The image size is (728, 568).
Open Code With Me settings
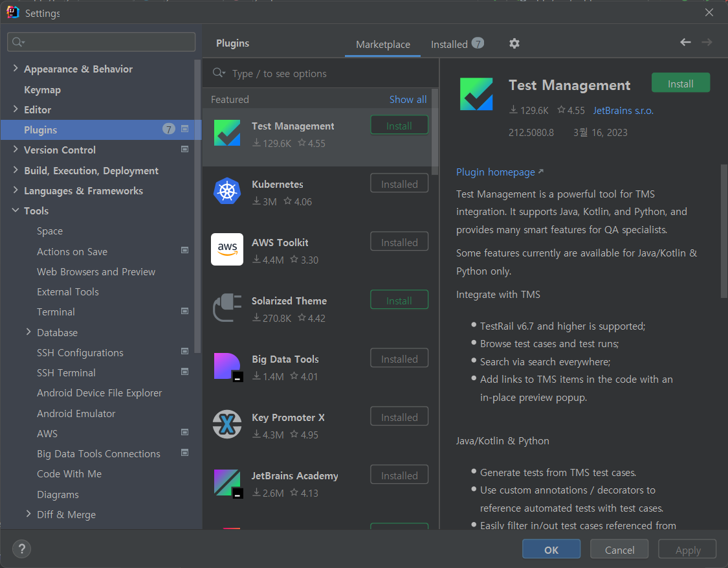69,473
